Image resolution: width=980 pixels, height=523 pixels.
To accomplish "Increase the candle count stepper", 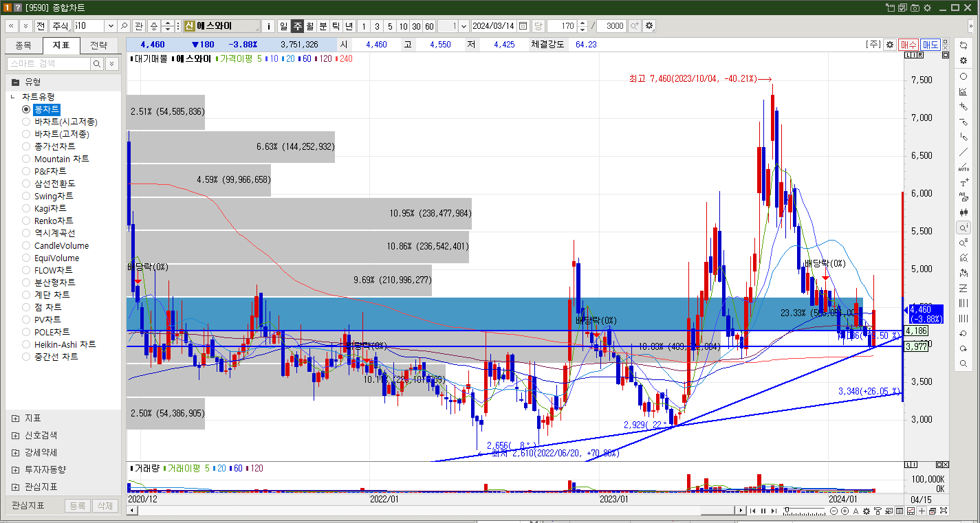I will (582, 23).
